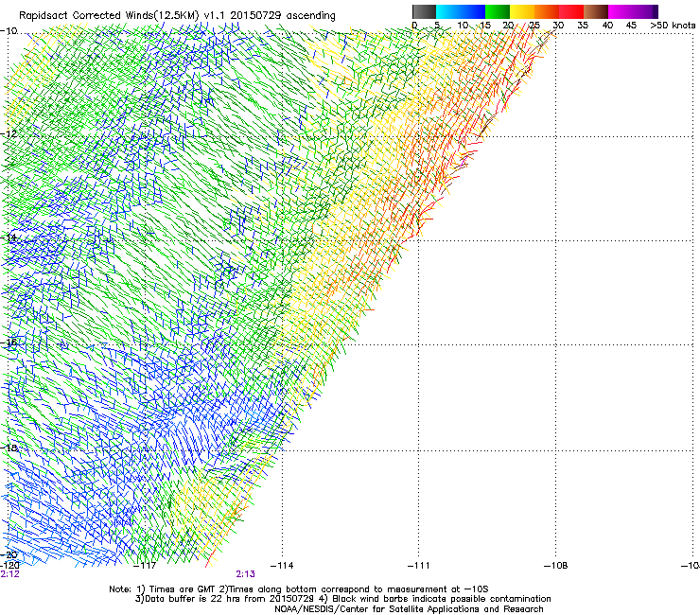Click the purple '2:13' time stamp
The width and height of the screenshot is (700, 615).
point(246,574)
